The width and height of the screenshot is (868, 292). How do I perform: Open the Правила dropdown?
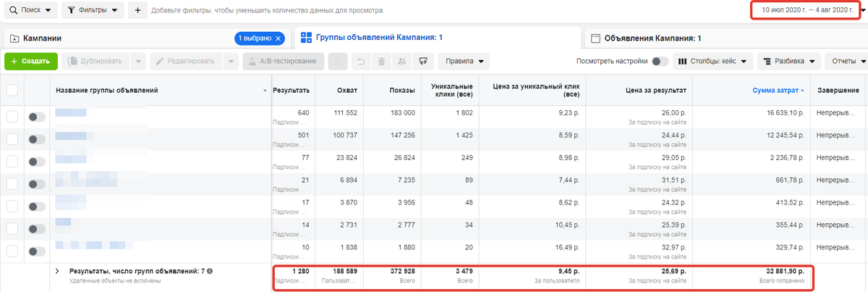(464, 61)
